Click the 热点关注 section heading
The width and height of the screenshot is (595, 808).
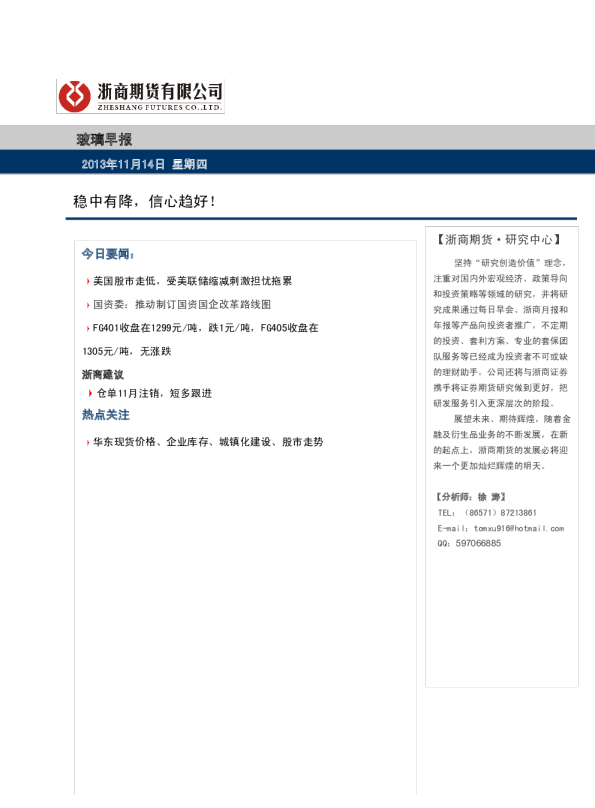tap(106, 415)
